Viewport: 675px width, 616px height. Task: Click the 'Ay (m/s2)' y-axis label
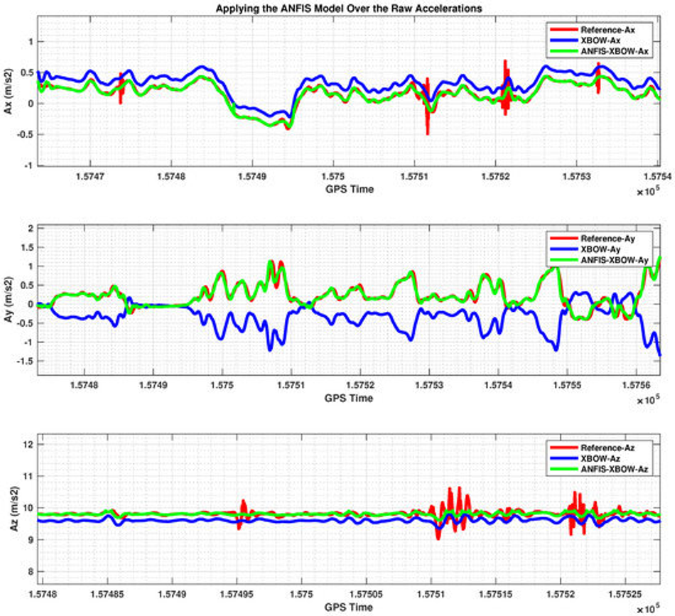click(9, 300)
